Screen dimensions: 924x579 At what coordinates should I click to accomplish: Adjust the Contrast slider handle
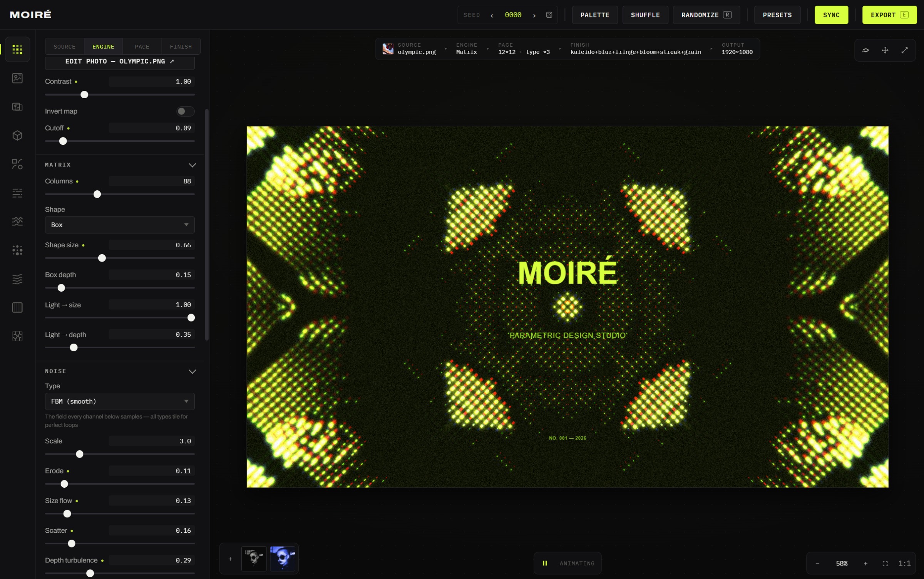tap(84, 95)
